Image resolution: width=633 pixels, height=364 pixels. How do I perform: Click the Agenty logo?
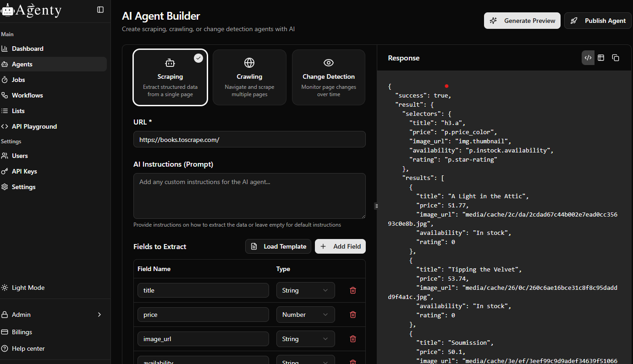tap(31, 10)
